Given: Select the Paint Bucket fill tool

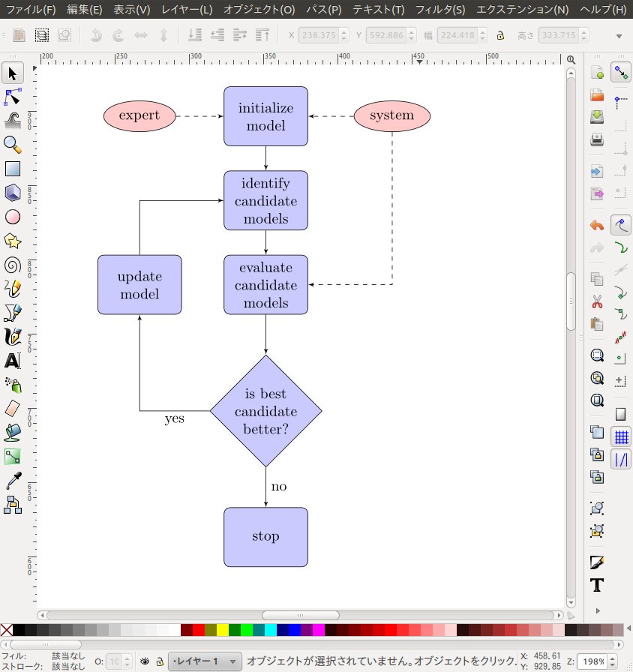Looking at the screenshot, I should 13,433.
